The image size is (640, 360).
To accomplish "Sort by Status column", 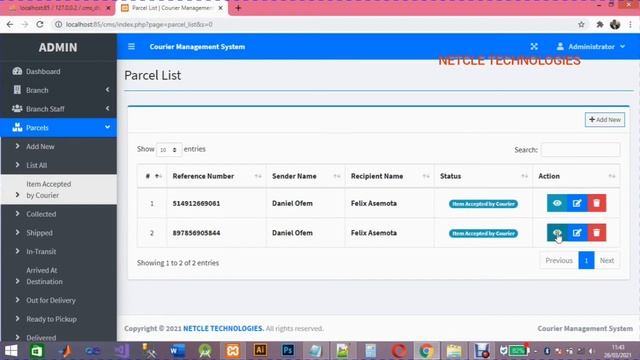I will [x=483, y=176].
